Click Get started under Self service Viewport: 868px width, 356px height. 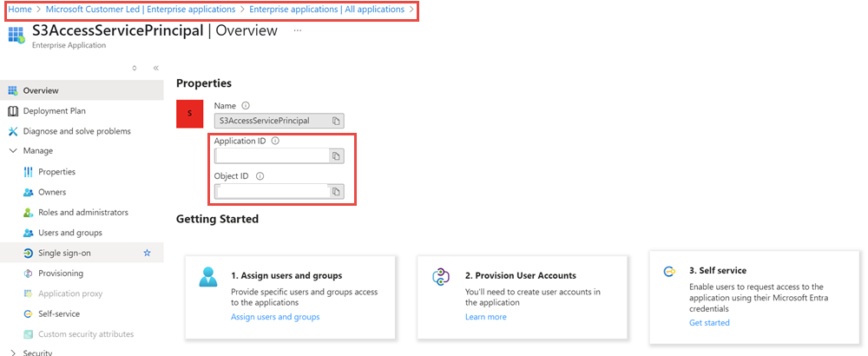coord(709,322)
